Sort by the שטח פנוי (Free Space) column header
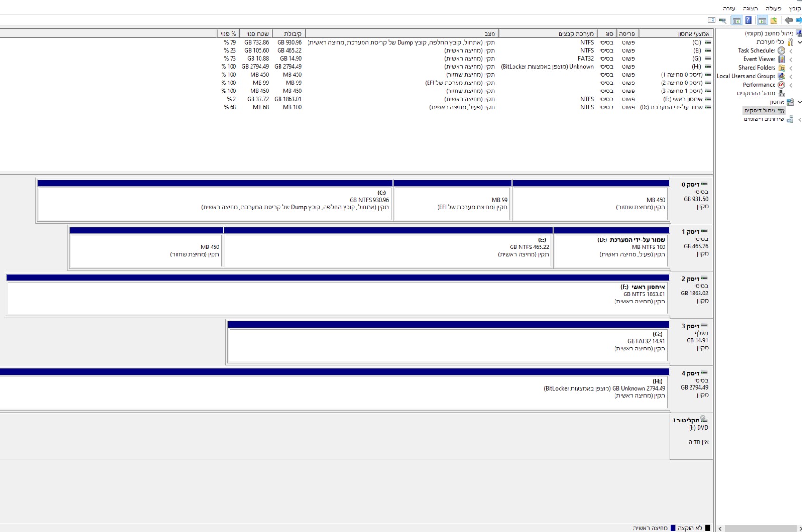 [256, 34]
